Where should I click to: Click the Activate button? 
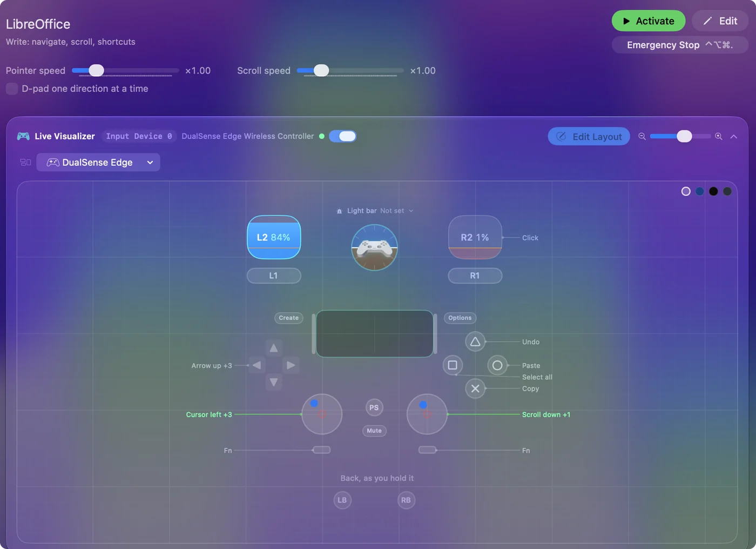click(x=649, y=21)
